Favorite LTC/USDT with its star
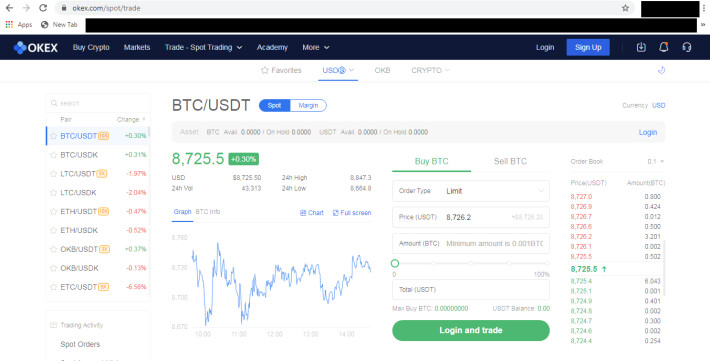This screenshot has height=361, width=710. [53, 174]
